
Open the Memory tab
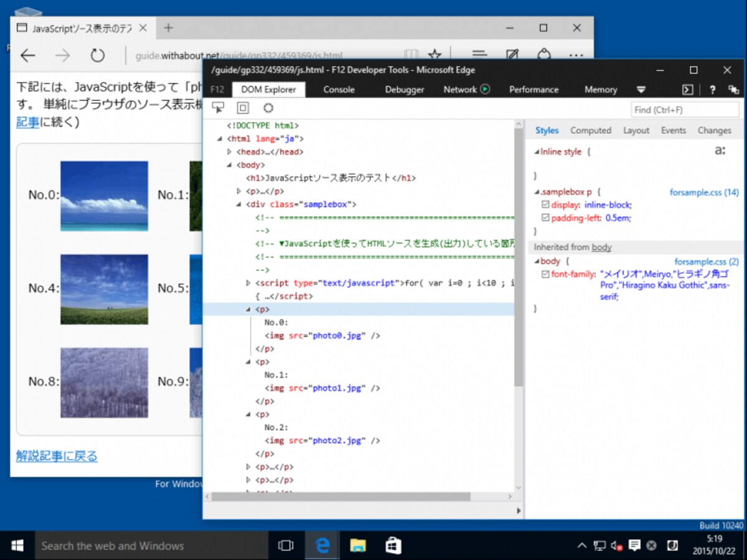(601, 90)
